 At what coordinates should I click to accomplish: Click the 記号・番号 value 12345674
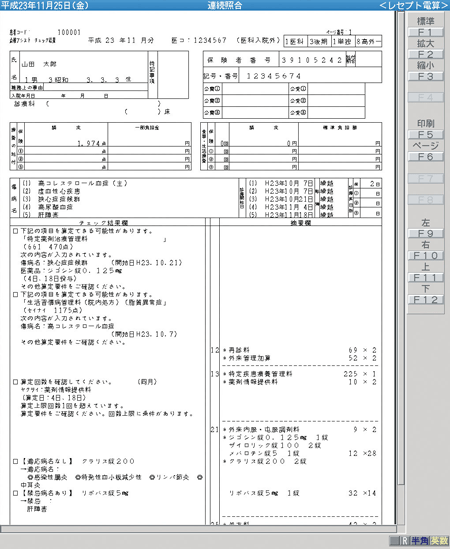(x=274, y=76)
